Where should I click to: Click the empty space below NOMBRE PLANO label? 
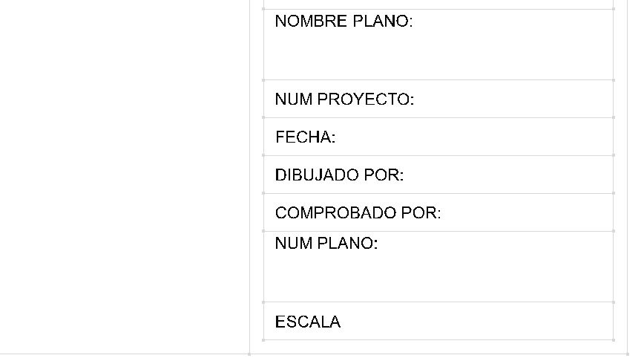[x=438, y=56]
